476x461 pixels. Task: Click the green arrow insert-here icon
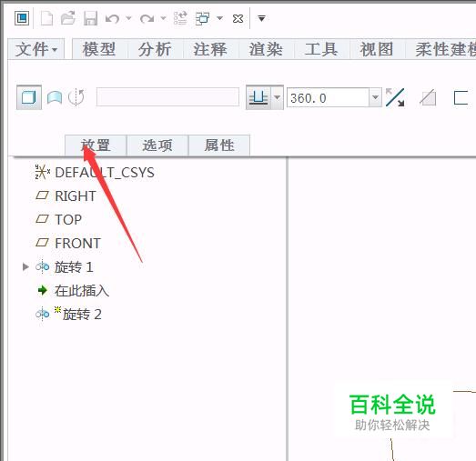[x=43, y=291]
